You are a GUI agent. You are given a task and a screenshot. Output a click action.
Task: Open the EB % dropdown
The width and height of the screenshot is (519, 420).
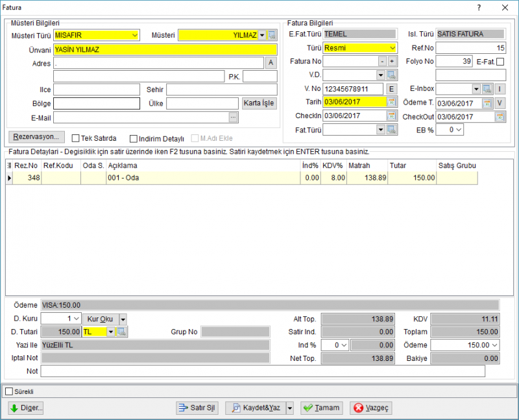click(x=459, y=130)
